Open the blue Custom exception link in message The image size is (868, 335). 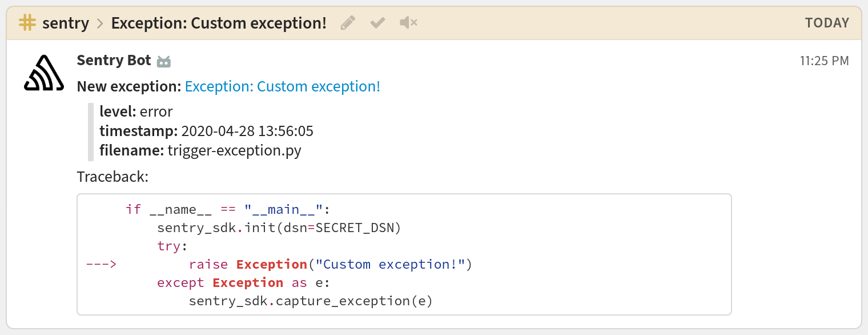282,86
